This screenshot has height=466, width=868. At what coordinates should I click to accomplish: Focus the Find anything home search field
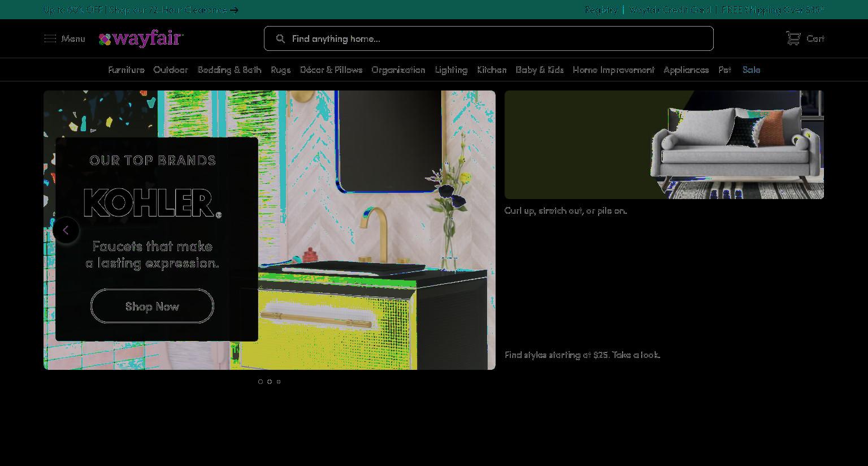tap(489, 38)
